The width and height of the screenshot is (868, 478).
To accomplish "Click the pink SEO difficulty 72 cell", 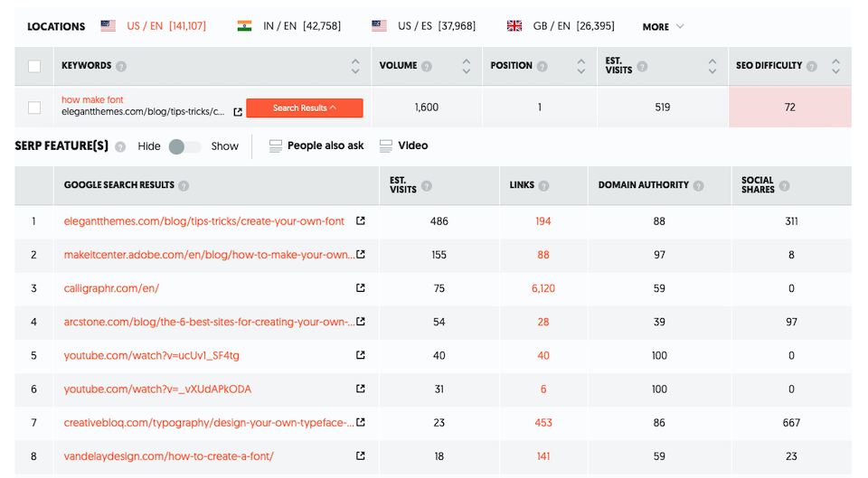I will [789, 108].
